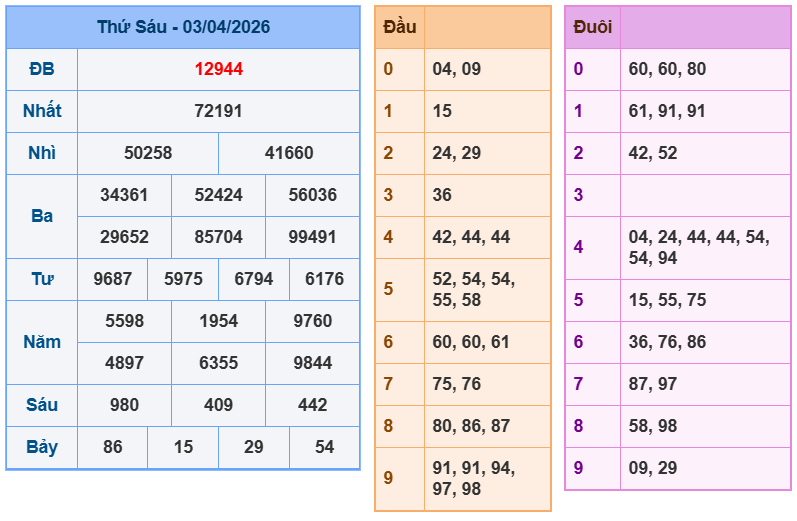Click Đuôi row 9 values 09, 29
The height and width of the screenshot is (521, 797).
pos(653,468)
